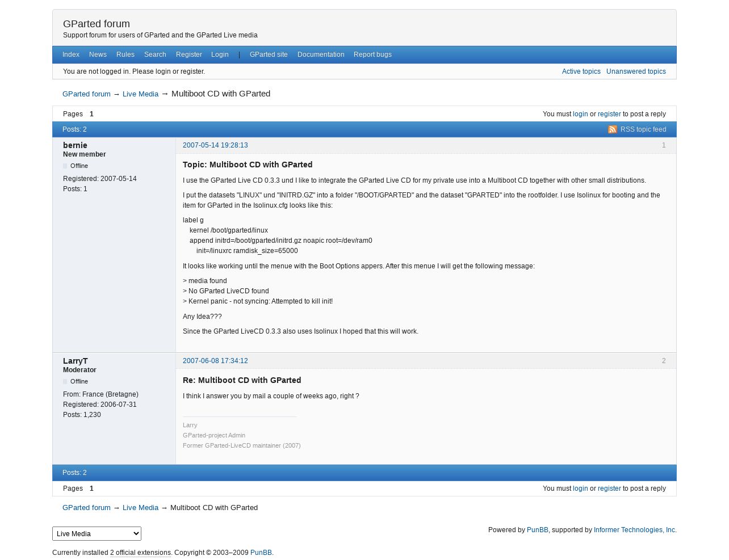This screenshot has height=560, width=729.
Task: Open post timestamp 2007-06-08 17:34:12
Action: tap(215, 361)
